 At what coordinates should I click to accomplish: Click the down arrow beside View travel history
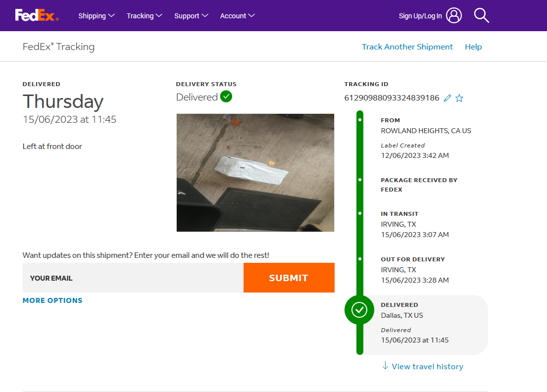[385, 366]
